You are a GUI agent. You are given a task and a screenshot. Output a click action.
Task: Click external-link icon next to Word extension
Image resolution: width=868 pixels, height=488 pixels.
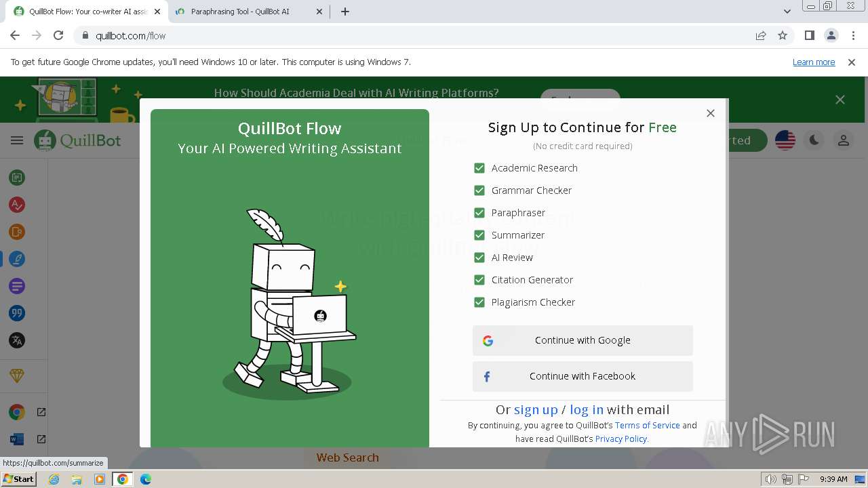pyautogui.click(x=41, y=439)
